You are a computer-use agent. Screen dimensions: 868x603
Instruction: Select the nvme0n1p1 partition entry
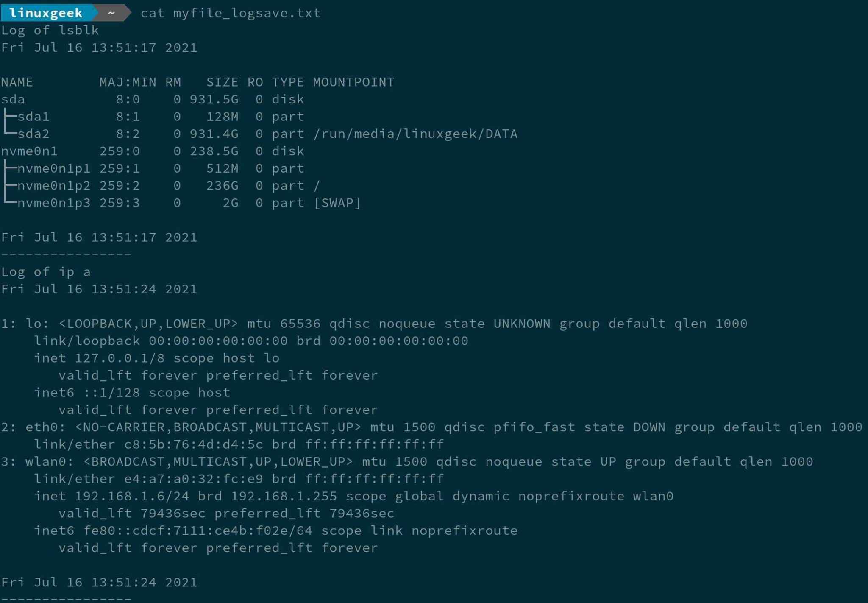(x=53, y=168)
